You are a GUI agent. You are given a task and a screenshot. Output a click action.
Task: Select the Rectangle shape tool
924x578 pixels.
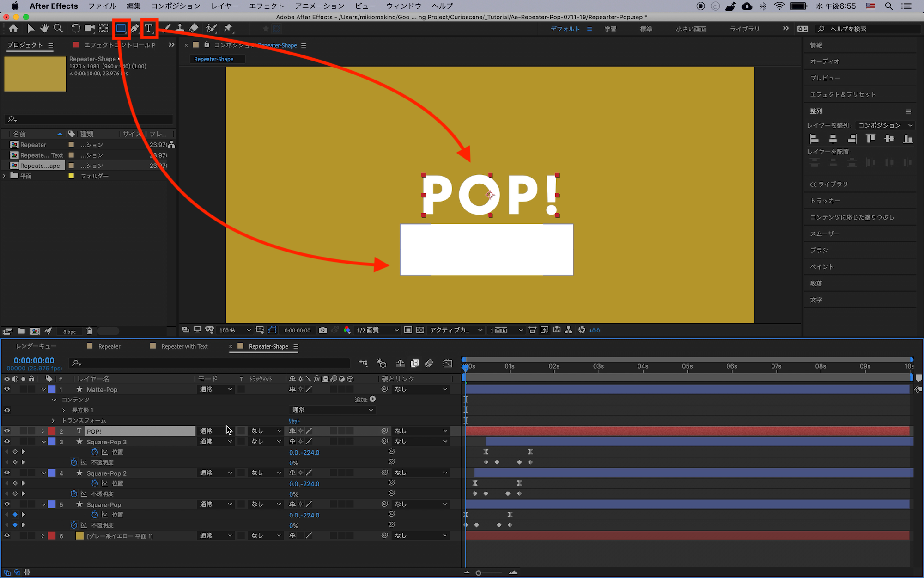(x=121, y=28)
